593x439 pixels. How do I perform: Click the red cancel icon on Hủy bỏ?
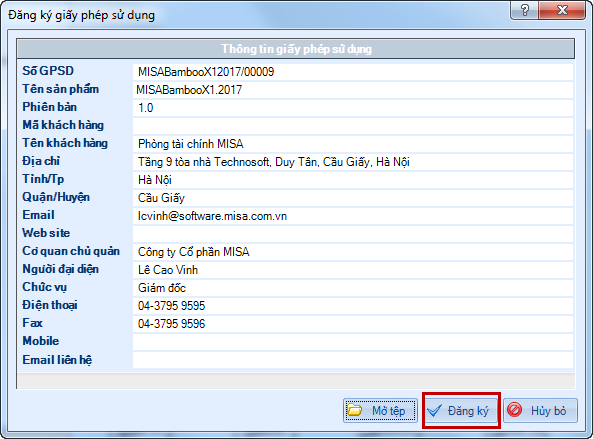tap(514, 410)
